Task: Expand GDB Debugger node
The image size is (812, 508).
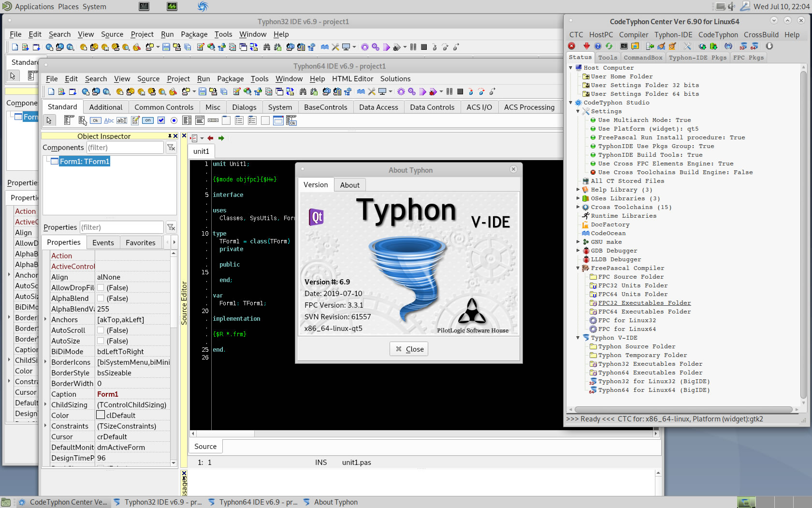Action: pos(578,251)
